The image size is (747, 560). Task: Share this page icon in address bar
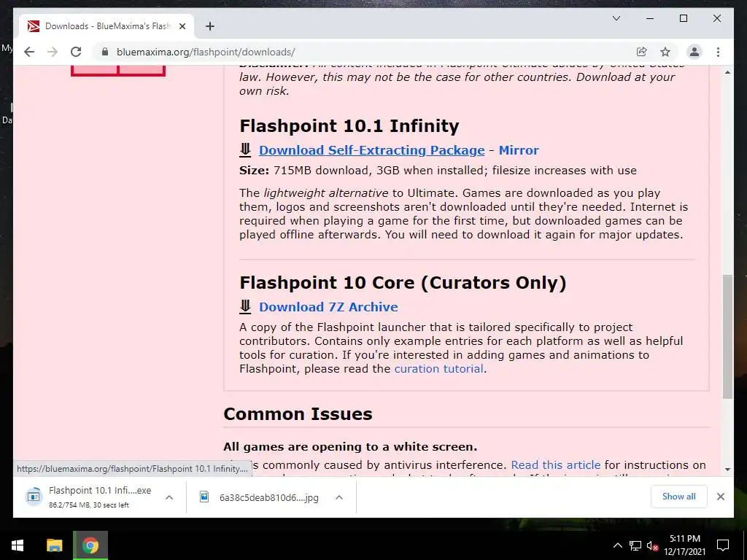[642, 52]
